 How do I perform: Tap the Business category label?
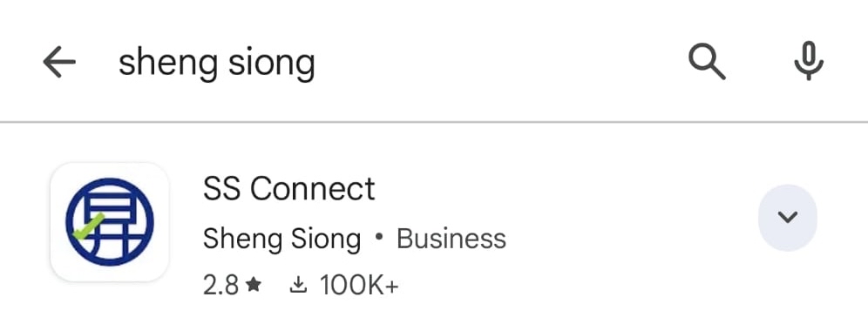point(451,240)
